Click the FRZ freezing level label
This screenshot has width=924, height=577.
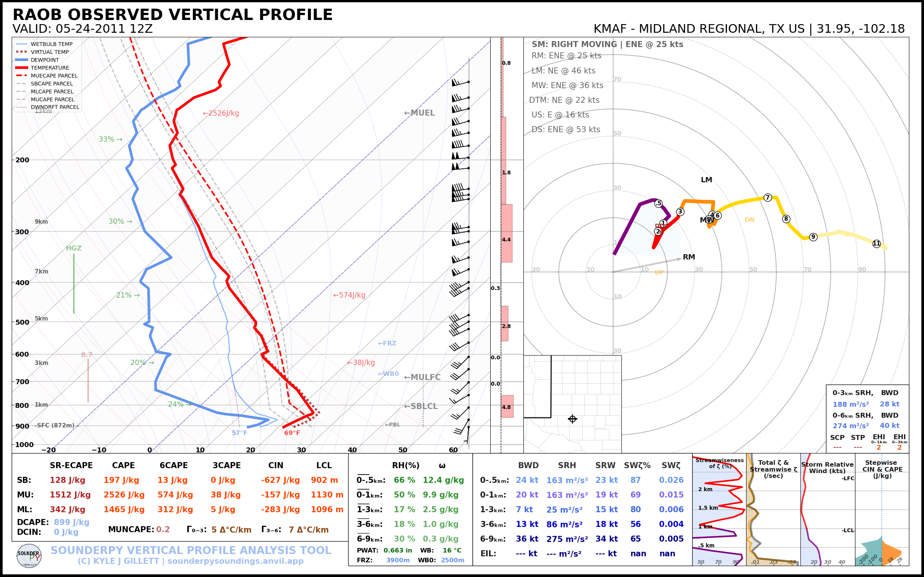387,343
